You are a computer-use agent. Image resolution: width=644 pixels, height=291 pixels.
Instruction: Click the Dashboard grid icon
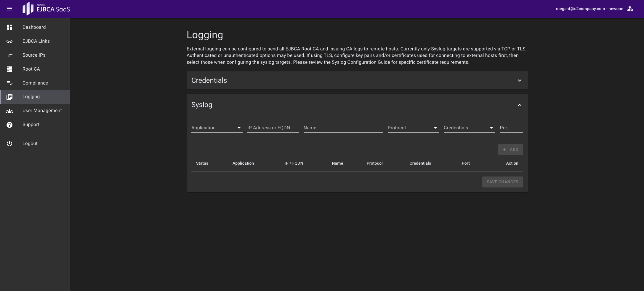[x=9, y=27]
